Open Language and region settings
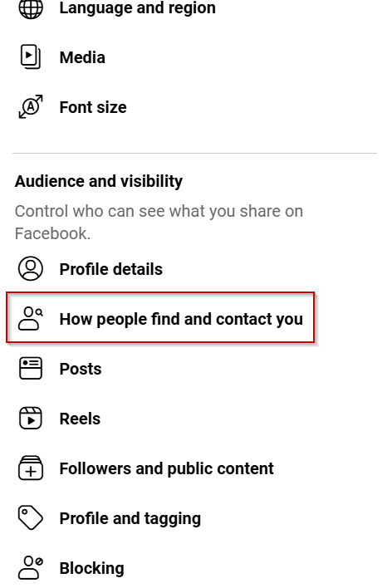The width and height of the screenshot is (382, 588). (x=138, y=7)
